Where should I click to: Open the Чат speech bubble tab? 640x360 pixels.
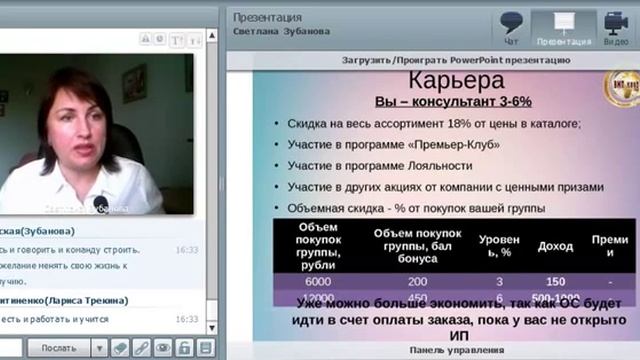point(511,28)
